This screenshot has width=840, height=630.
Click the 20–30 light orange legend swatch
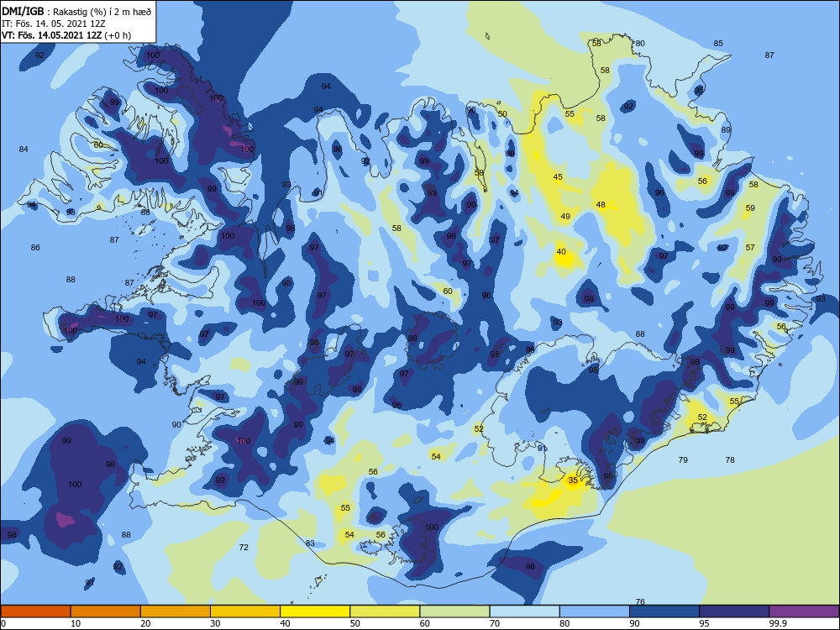pyautogui.click(x=176, y=612)
